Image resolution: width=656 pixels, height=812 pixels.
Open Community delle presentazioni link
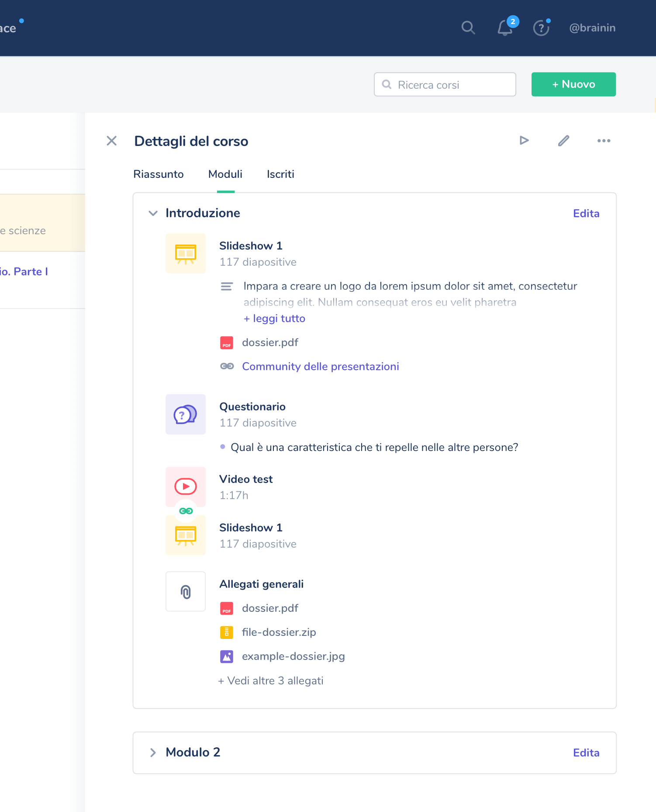(x=320, y=367)
